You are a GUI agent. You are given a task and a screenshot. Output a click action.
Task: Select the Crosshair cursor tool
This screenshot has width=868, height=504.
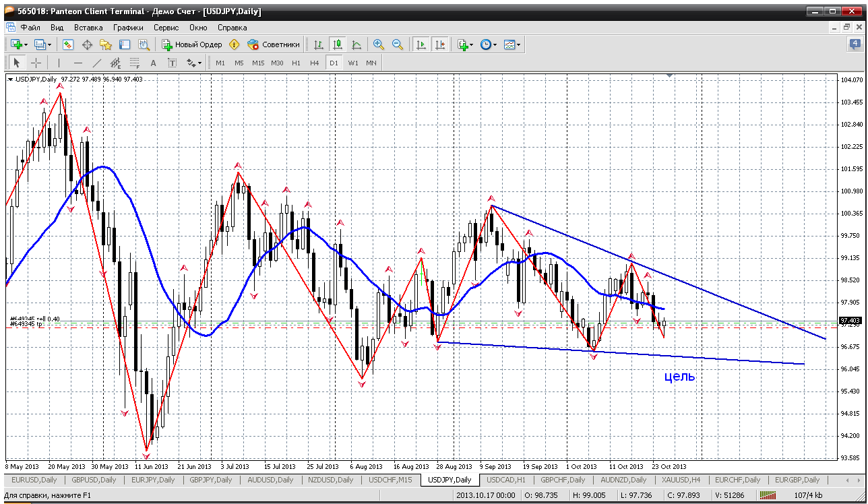pos(36,63)
